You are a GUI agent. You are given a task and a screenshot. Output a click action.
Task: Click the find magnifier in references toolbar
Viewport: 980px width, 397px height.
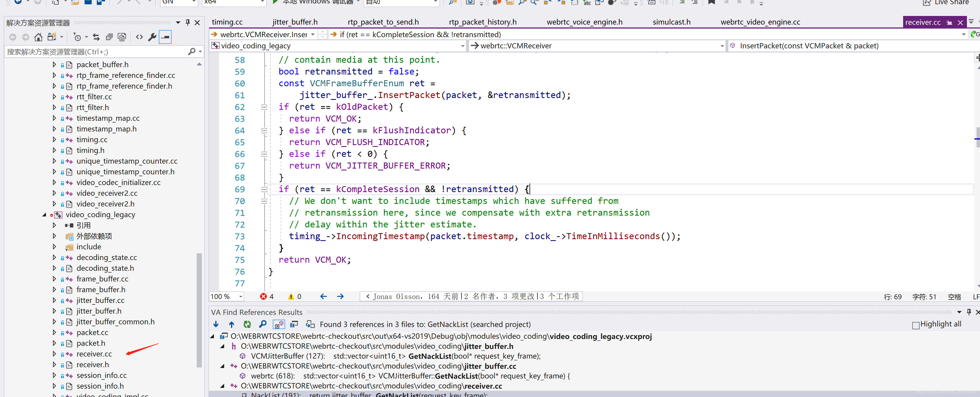(263, 324)
